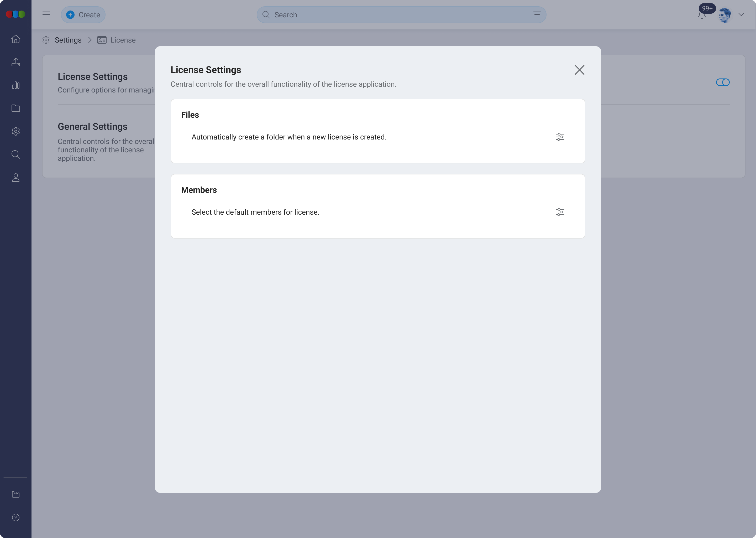
Task: Flip the toggle switch on the License Settings row
Action: coord(723,82)
